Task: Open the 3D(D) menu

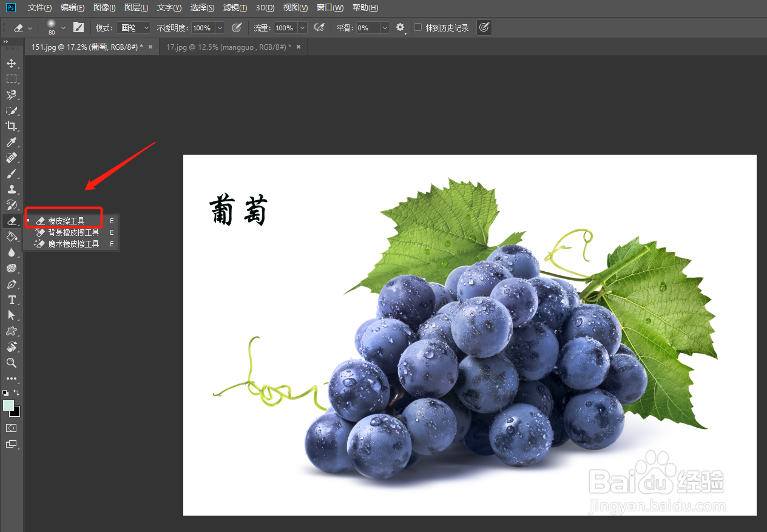Action: 265,8
